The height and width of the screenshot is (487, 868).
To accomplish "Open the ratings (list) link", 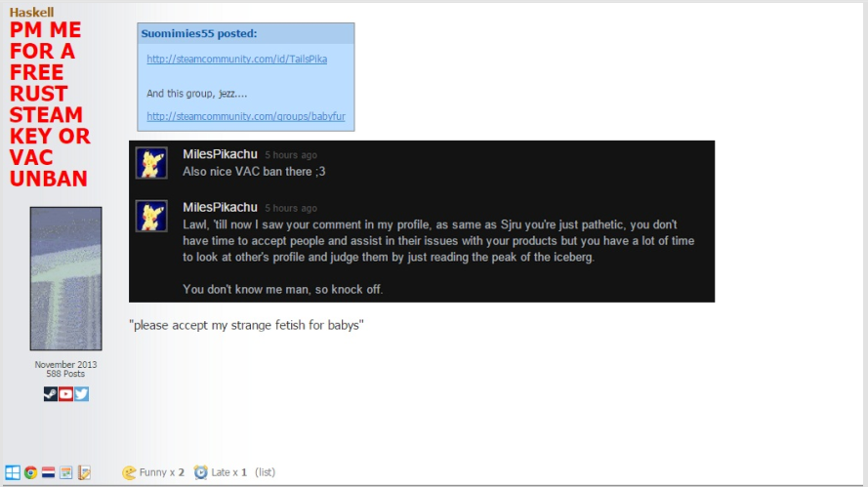I will coord(265,472).
